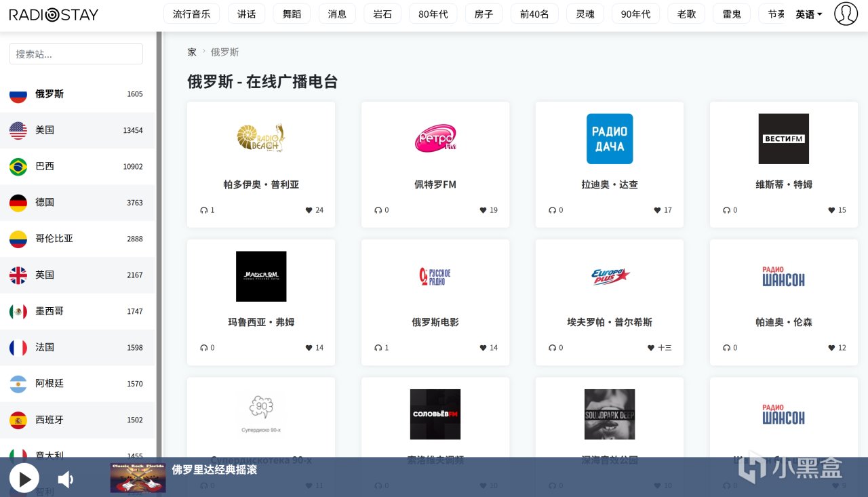Image resolution: width=868 pixels, height=497 pixels.
Task: Open the Europa Plus station logo
Action: (610, 276)
